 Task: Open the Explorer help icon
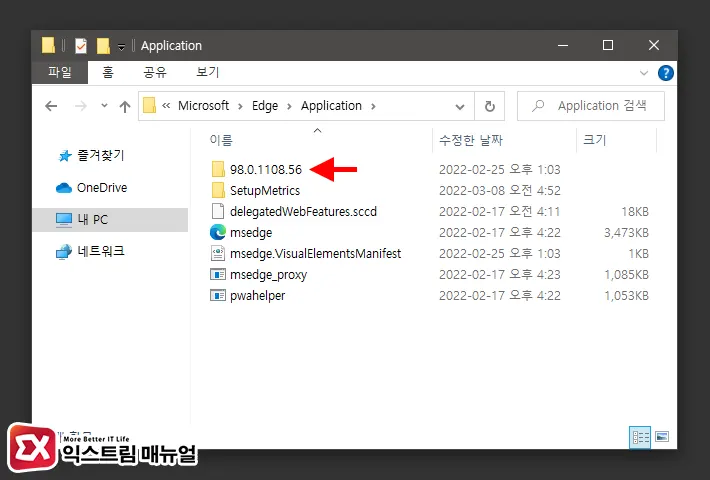pyautogui.click(x=665, y=73)
